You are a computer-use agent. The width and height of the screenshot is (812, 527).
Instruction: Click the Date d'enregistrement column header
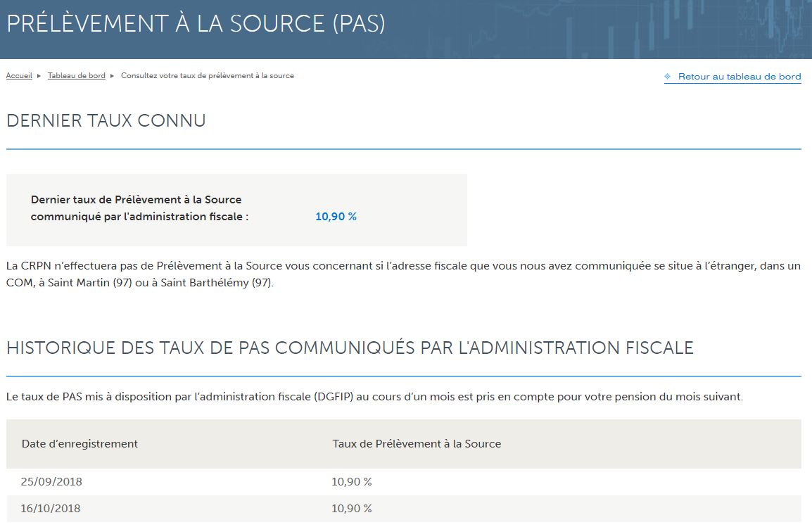[80, 444]
